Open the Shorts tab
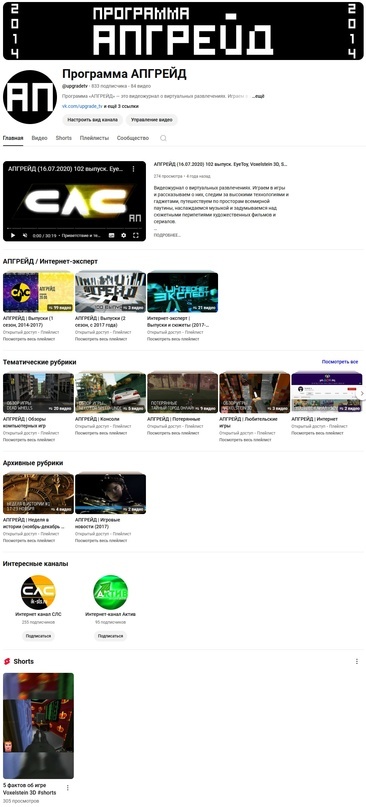 64,138
